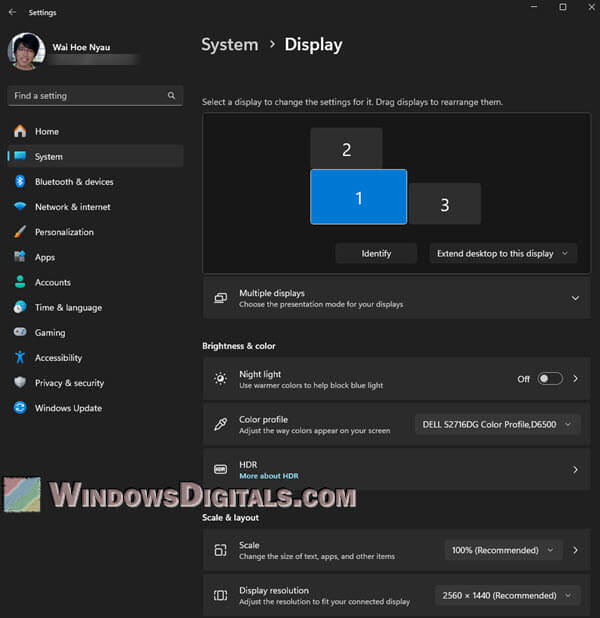Open Time & language settings

(x=95, y=307)
